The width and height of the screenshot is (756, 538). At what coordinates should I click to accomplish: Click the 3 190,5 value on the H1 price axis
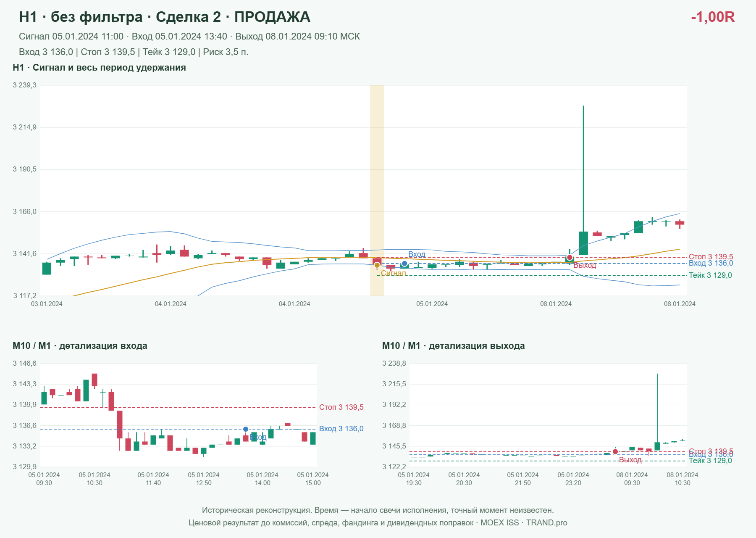pos(25,169)
